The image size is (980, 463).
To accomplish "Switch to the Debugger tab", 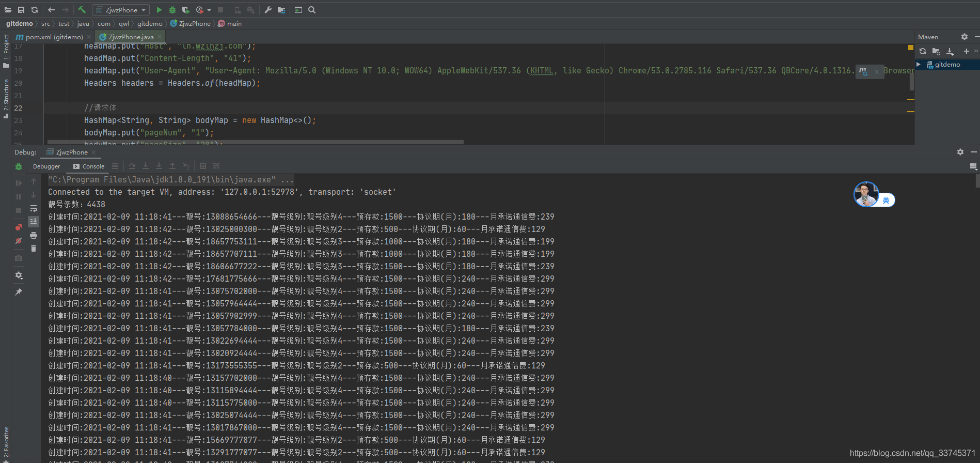I will coord(46,166).
